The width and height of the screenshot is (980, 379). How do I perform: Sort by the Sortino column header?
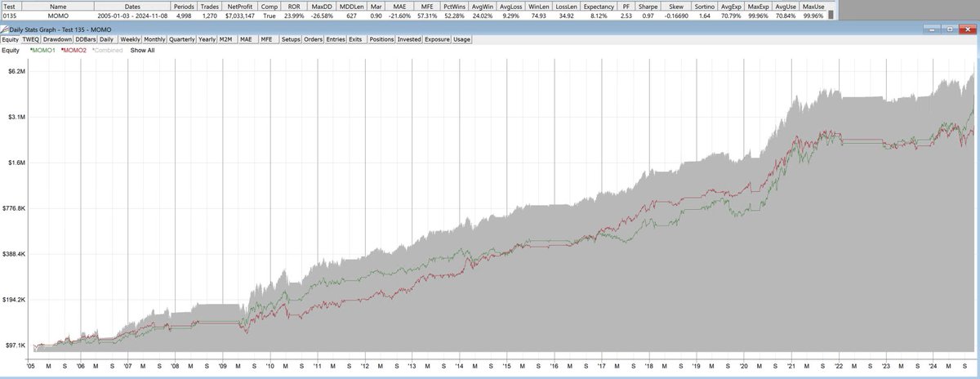(x=706, y=7)
